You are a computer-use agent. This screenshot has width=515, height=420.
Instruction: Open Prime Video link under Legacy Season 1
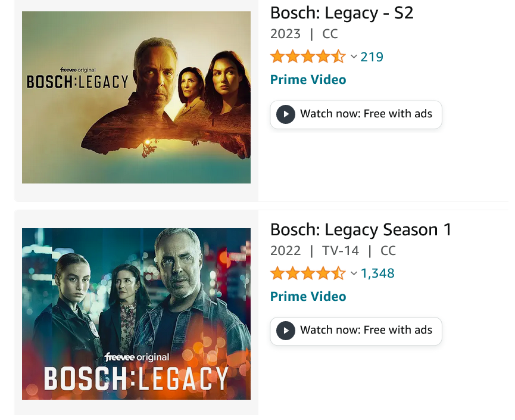tap(308, 296)
